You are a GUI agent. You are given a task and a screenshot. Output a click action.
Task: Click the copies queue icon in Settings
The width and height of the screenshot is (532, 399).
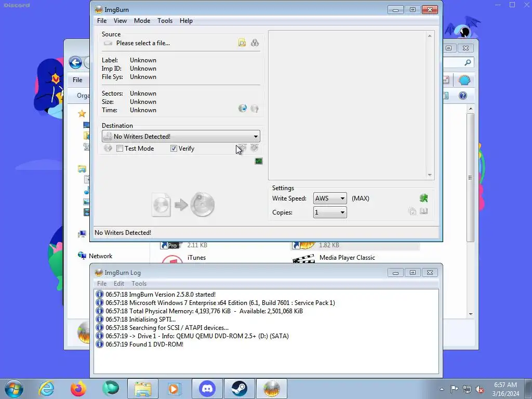tap(412, 211)
